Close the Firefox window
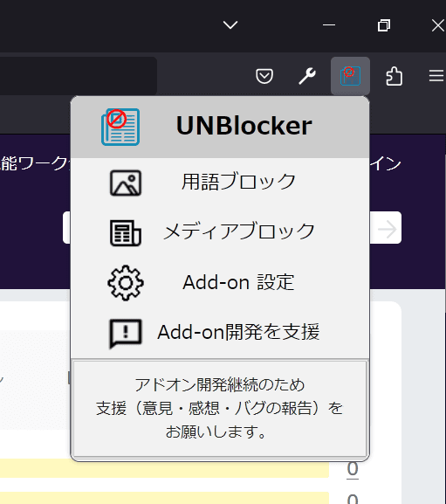Screen dimensions: 446x504 [x=437, y=25]
